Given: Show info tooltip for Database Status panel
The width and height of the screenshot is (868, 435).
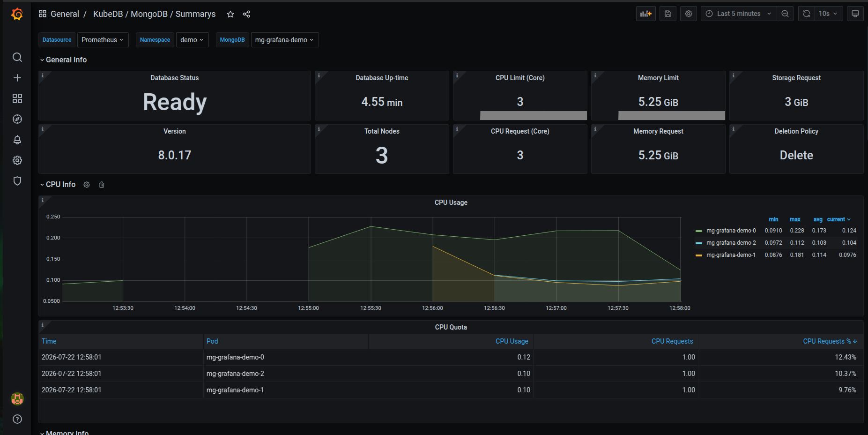Looking at the screenshot, I should tap(43, 75).
